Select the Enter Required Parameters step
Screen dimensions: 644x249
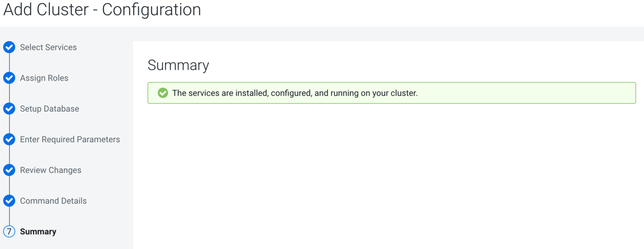(70, 139)
